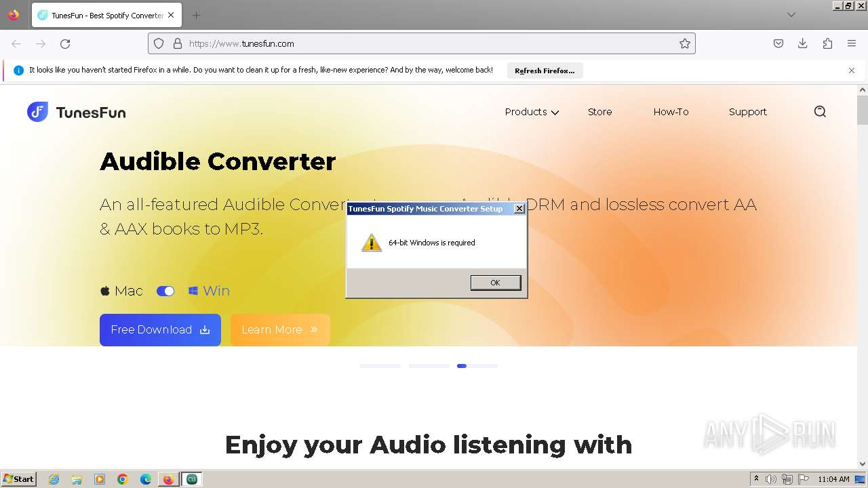This screenshot has height=488, width=868.
Task: Click the info icon in notification bar
Action: click(18, 70)
